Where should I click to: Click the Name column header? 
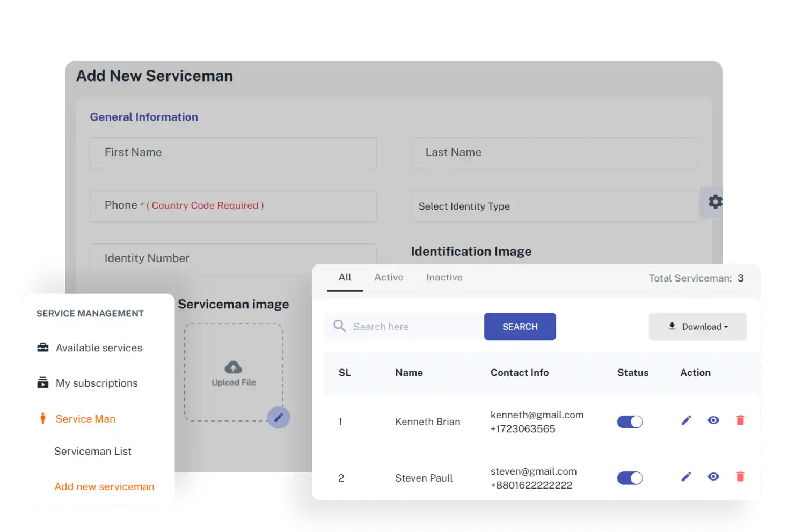click(409, 373)
